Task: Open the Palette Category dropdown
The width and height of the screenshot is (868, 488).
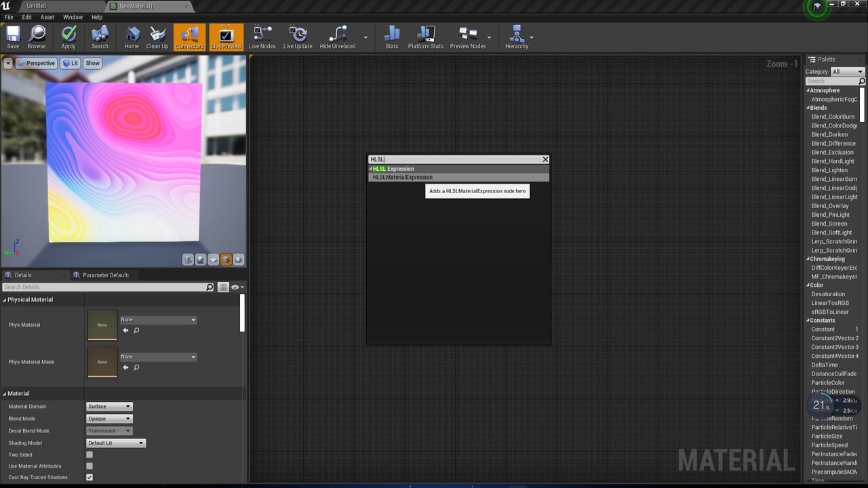Action: point(848,72)
